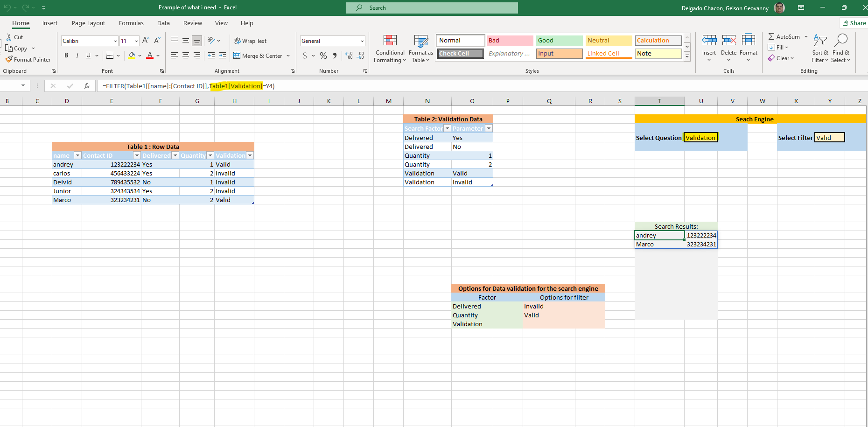Click the Share button
868x427 pixels.
pyautogui.click(x=854, y=23)
